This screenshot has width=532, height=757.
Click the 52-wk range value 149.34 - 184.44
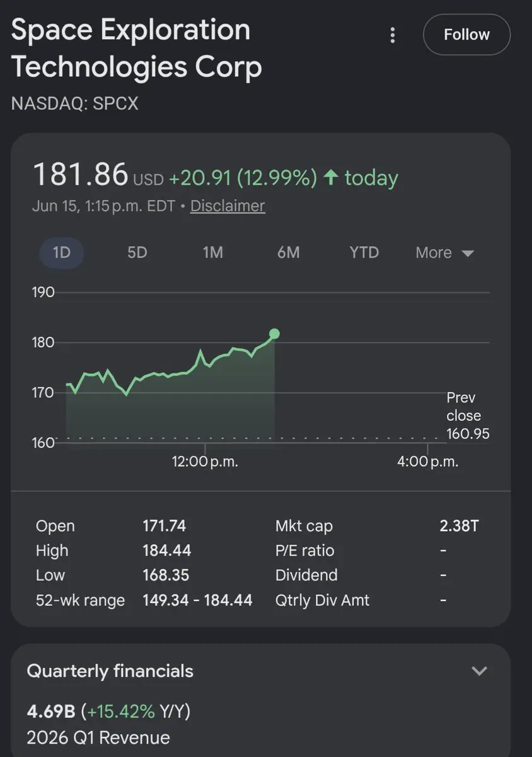[197, 600]
